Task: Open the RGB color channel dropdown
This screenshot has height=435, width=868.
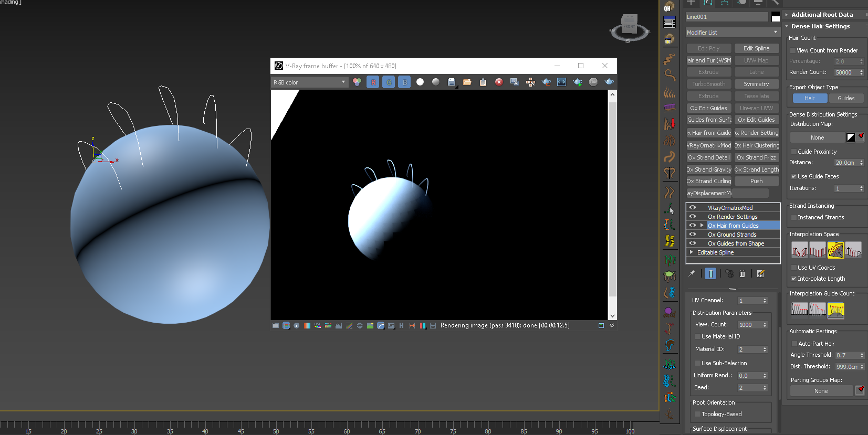Action: (x=309, y=82)
